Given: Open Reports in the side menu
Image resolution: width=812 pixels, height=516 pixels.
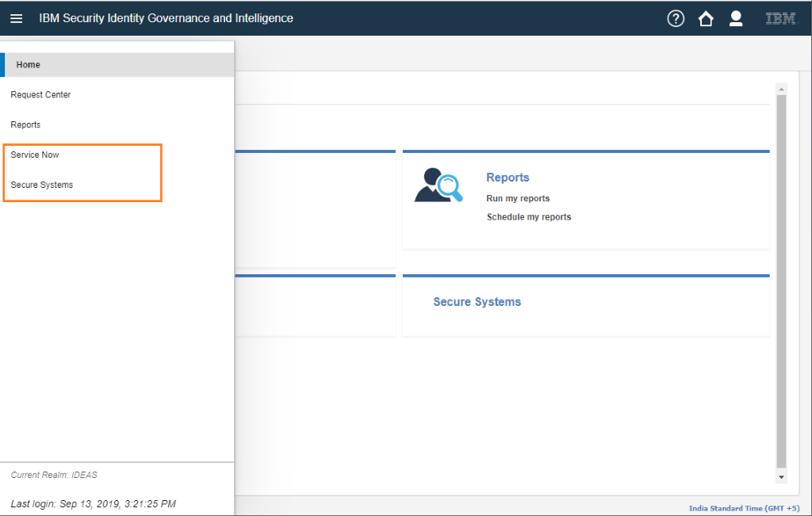Looking at the screenshot, I should pos(25,124).
